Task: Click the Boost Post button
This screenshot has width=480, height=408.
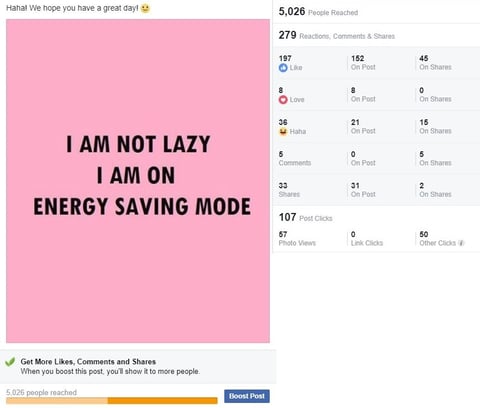Action: tap(247, 396)
